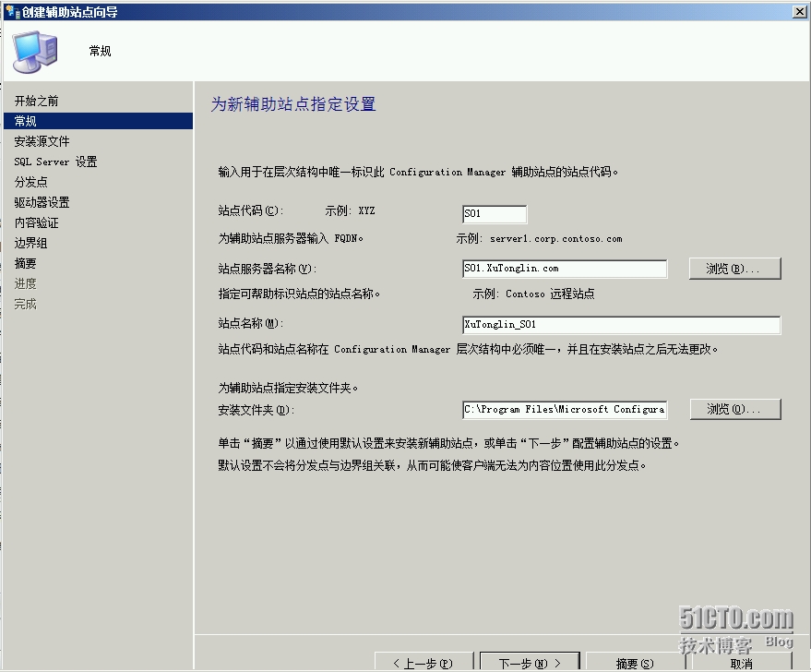Screen dimensions: 811x672
Task: Click the example text 示例: XYZ
Action: click(351, 211)
